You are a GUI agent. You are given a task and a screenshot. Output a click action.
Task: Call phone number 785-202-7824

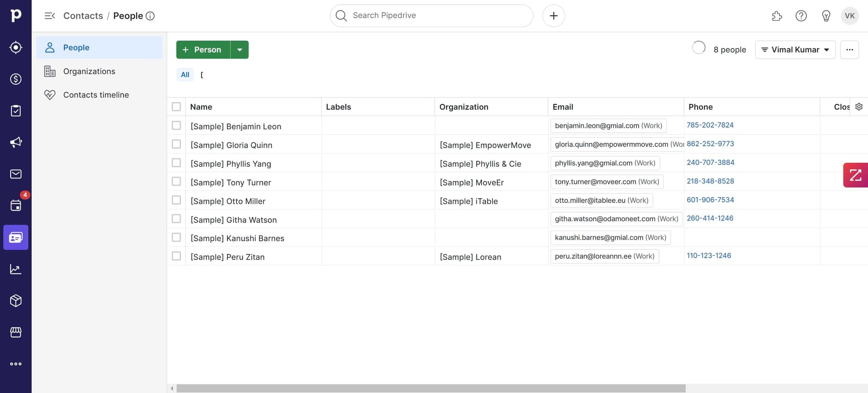(x=710, y=125)
